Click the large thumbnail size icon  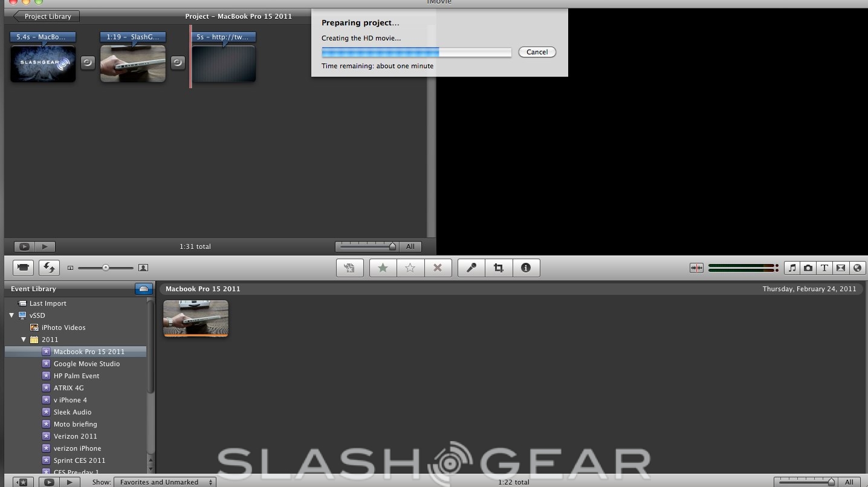point(143,268)
